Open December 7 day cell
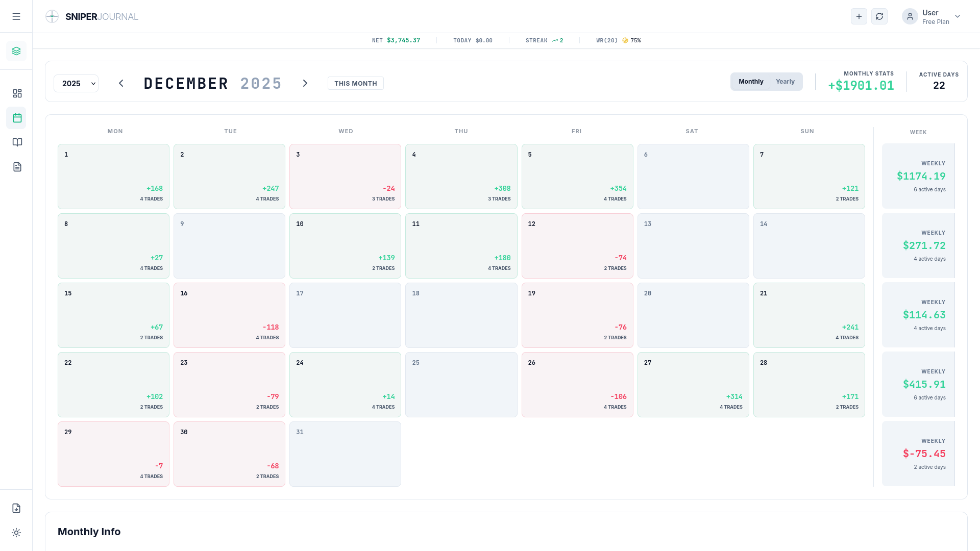 (809, 177)
